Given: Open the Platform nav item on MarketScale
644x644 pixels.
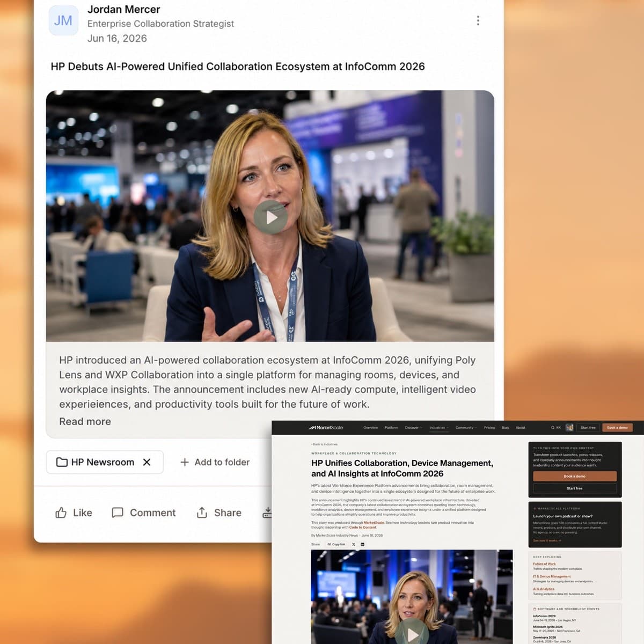Looking at the screenshot, I should (391, 428).
